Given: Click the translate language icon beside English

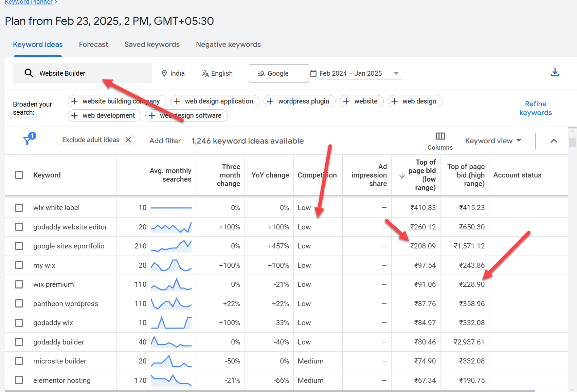Looking at the screenshot, I should (205, 73).
